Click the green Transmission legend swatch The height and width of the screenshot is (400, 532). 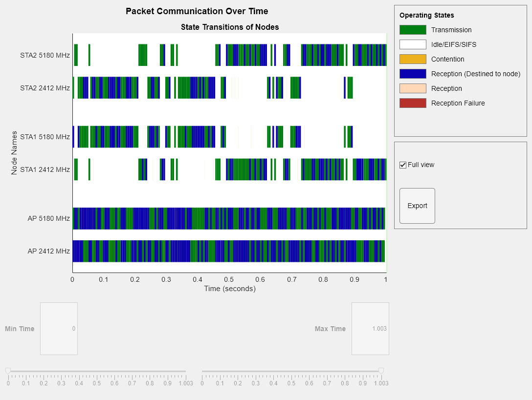[413, 30]
